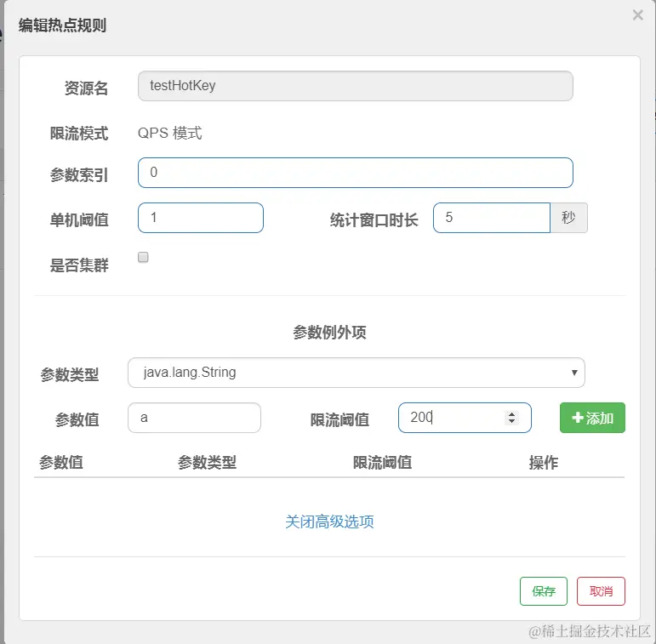Click the 保存 button

click(x=544, y=591)
